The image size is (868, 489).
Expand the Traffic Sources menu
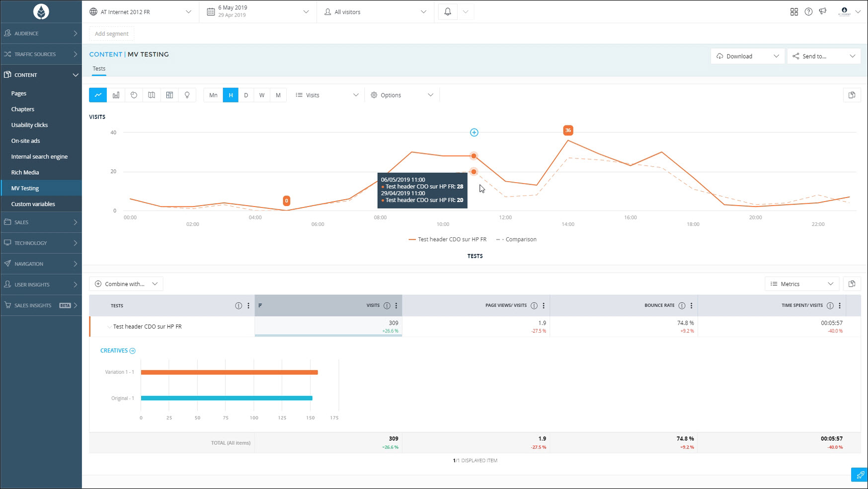(41, 54)
